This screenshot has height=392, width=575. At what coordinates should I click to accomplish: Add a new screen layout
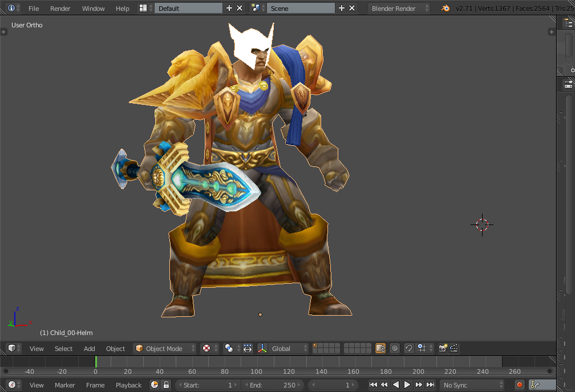coord(229,8)
